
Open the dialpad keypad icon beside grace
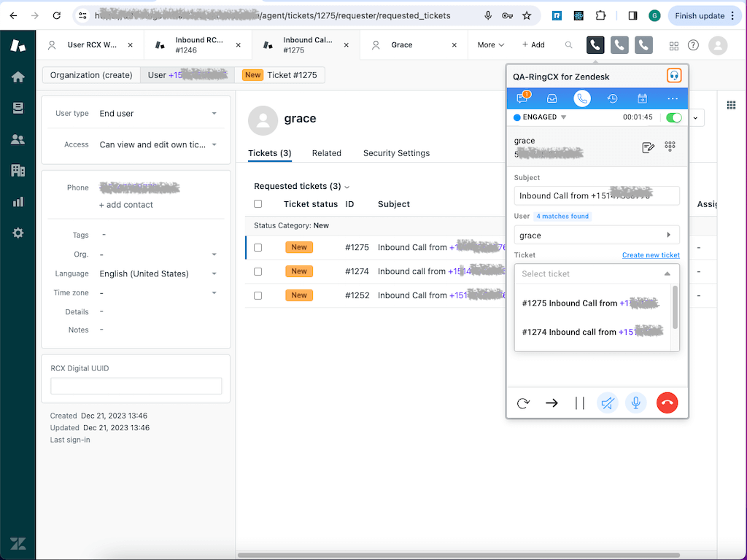[670, 147]
